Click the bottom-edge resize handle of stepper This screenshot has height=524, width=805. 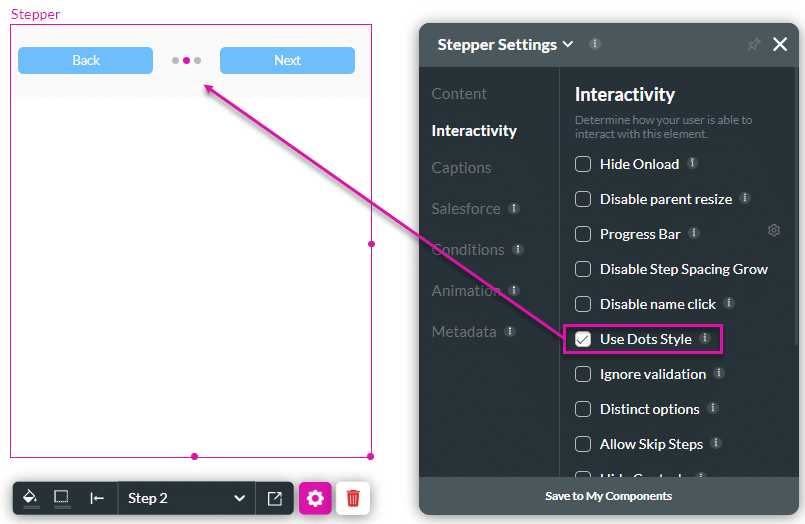194,456
